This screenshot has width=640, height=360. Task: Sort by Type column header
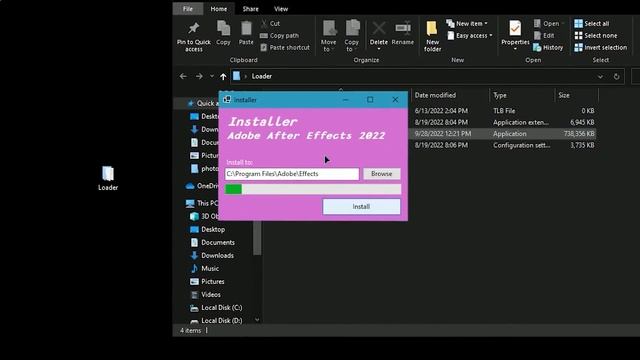click(500, 95)
